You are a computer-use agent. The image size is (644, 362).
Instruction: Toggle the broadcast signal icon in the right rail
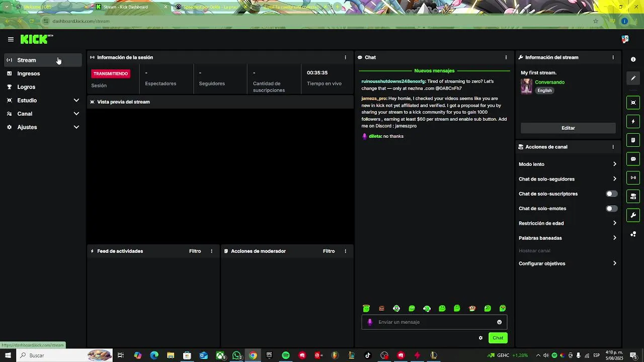point(633,177)
